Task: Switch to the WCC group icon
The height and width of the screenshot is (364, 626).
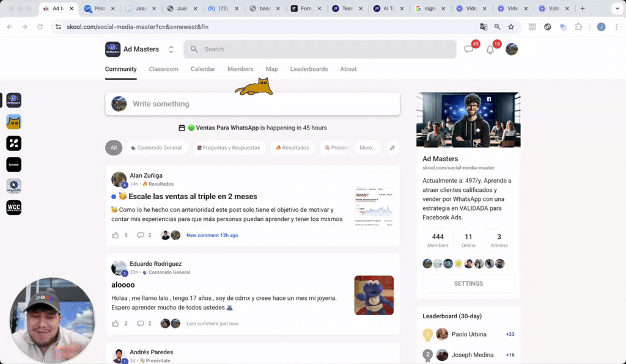Action: coord(13,207)
